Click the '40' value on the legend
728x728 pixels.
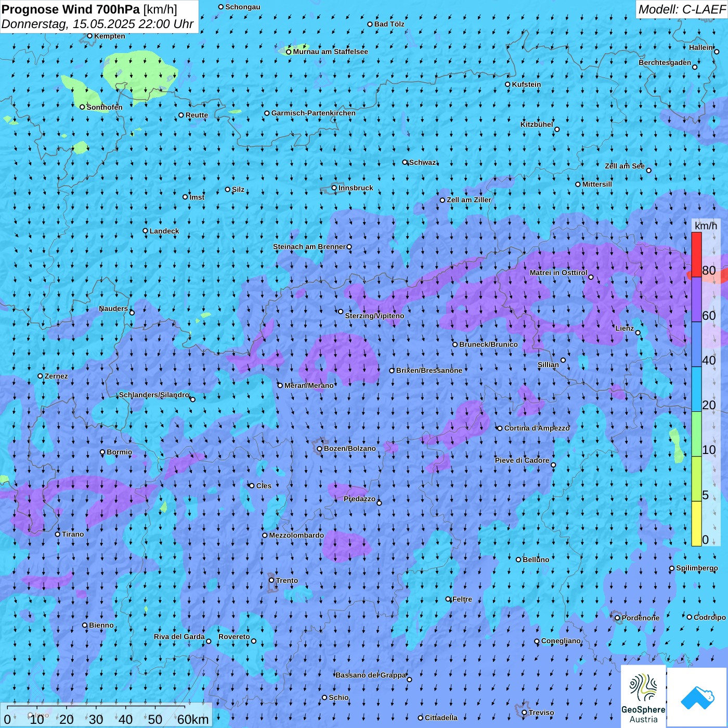tap(709, 360)
